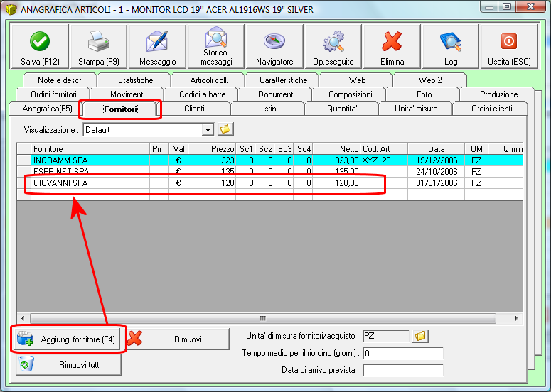Click the Data di arrivo prevista field
Screen dimensions: 551x392
pos(403,370)
